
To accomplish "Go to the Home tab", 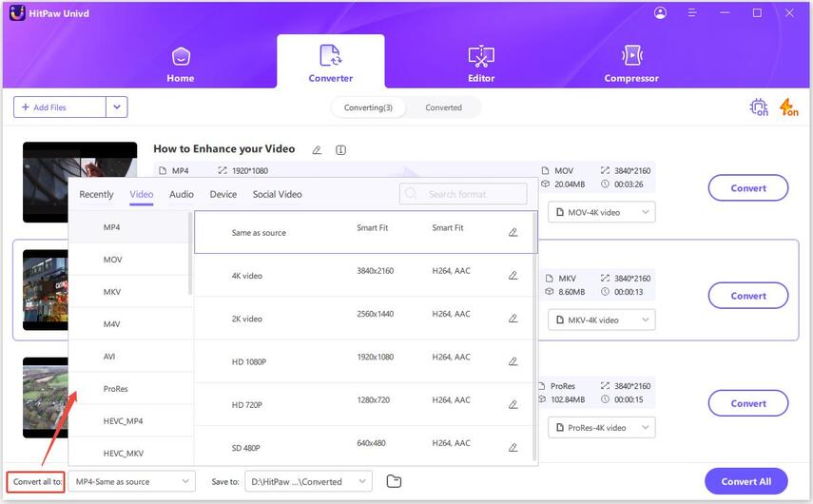I will (181, 63).
